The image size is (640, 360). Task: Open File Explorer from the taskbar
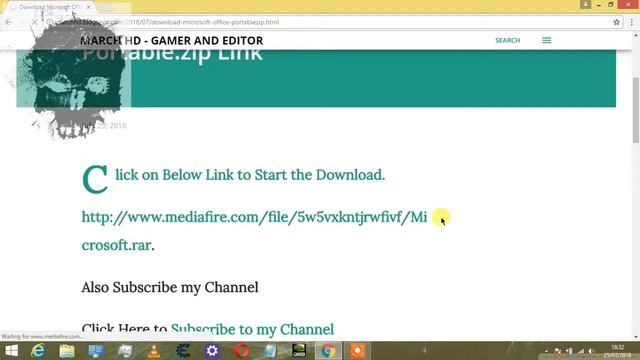[67, 351]
